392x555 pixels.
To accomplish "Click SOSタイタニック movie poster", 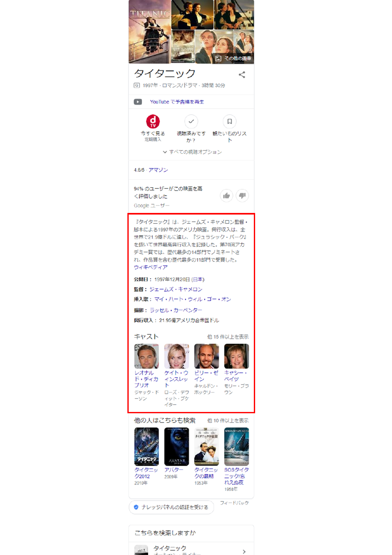I will click(x=237, y=446).
